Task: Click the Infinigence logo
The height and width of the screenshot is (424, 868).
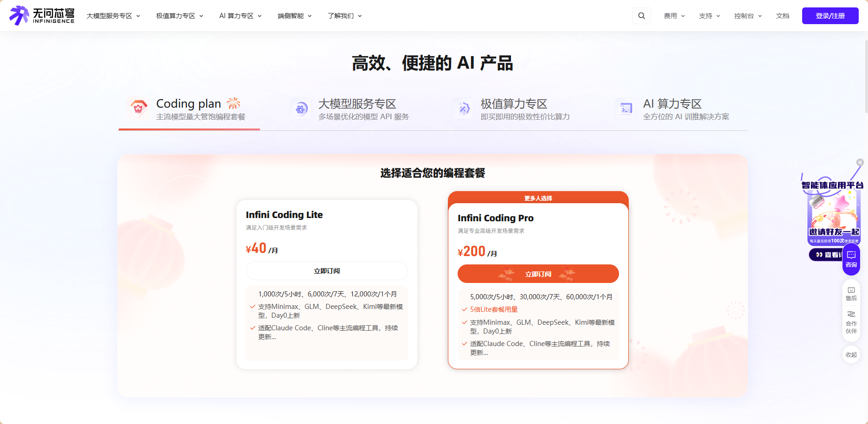Action: tap(42, 15)
